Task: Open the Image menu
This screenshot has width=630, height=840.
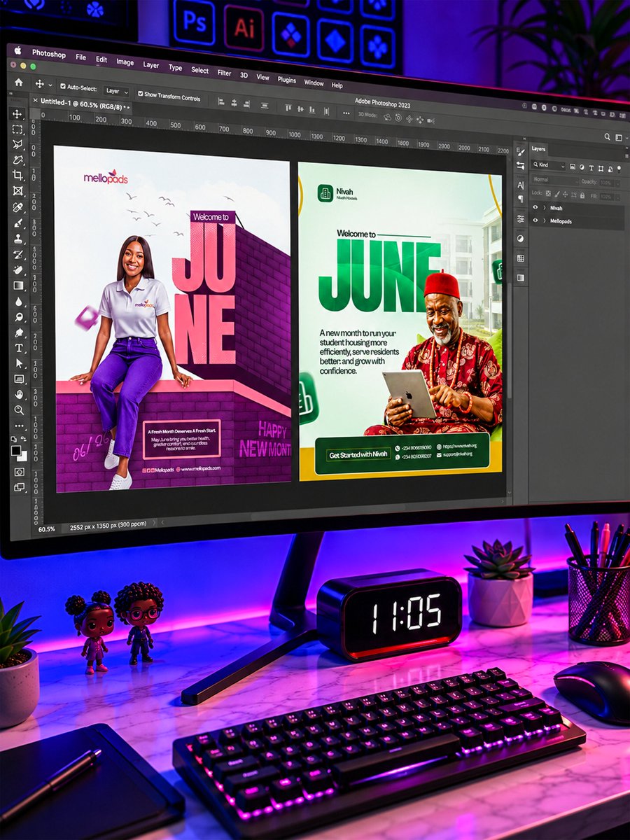Action: pos(125,62)
